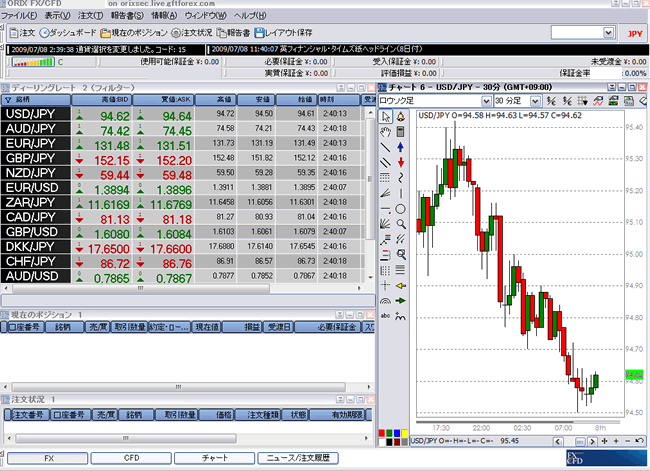
Task: Place a blue up arrow marker
Action: 400,147
